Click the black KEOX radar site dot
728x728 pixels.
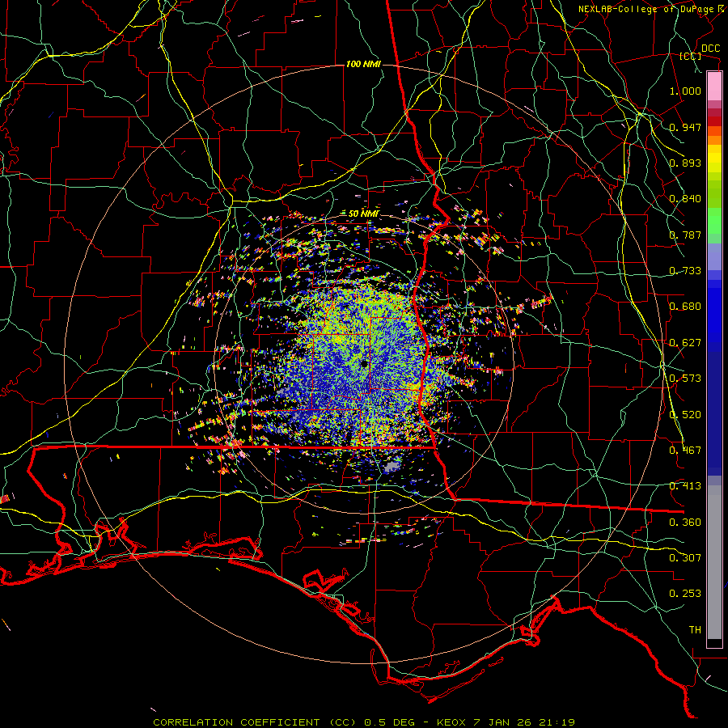[x=364, y=363]
